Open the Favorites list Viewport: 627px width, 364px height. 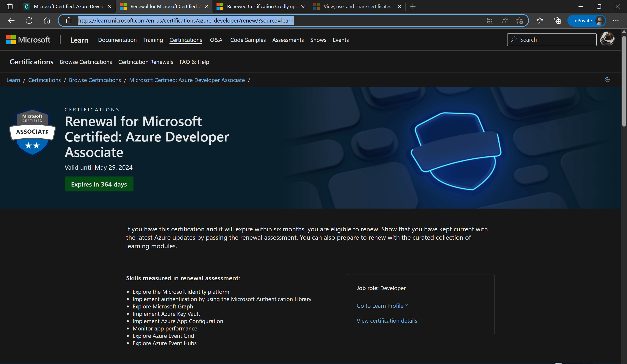[540, 21]
